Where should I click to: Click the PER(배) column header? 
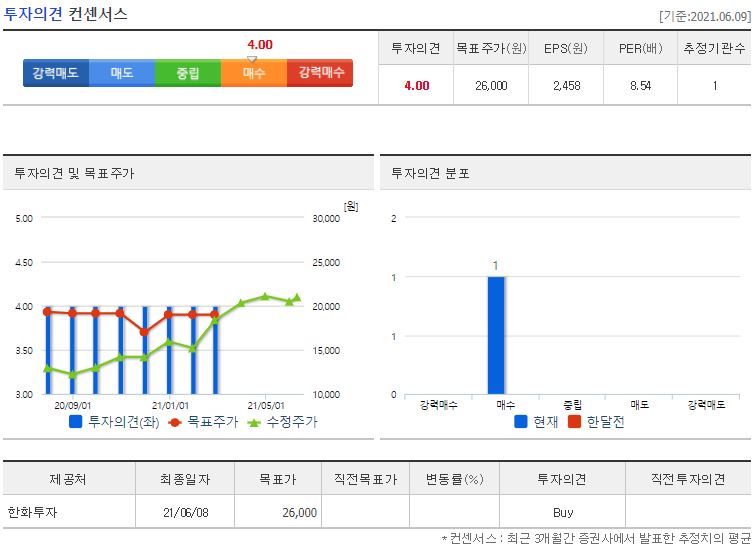[x=640, y=48]
